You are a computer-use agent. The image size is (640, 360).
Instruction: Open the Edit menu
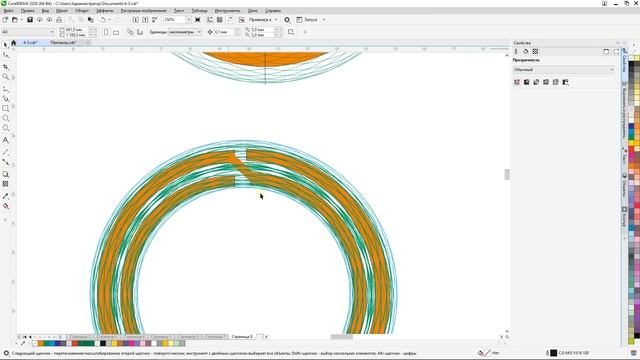pyautogui.click(x=28, y=11)
